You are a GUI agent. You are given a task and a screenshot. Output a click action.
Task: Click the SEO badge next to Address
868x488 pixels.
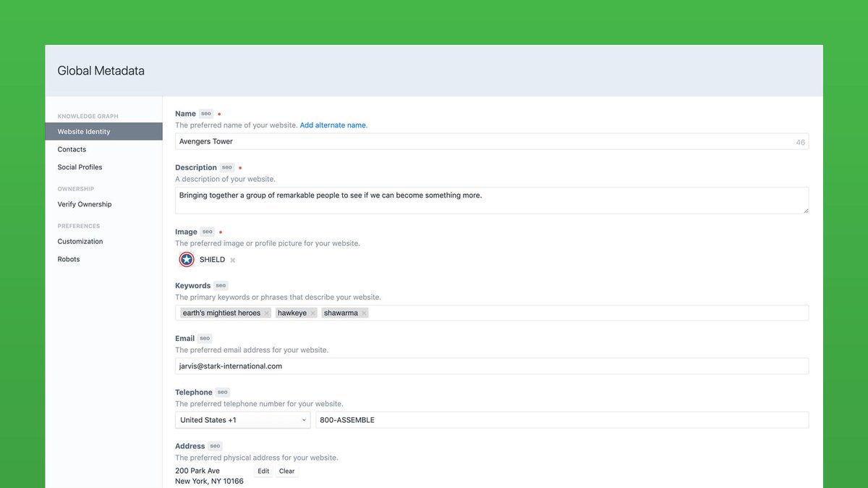click(x=215, y=446)
